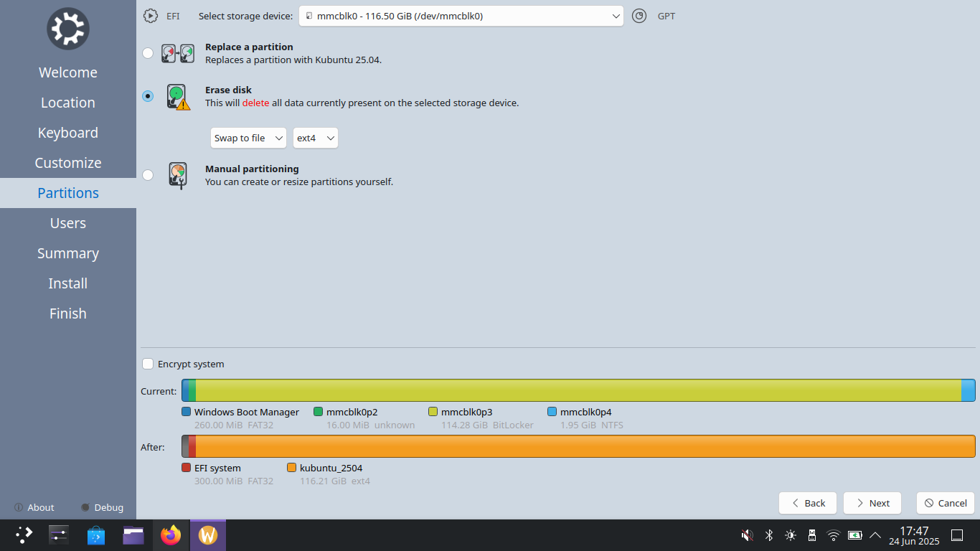Click the Back button
The height and width of the screenshot is (551, 980).
pos(808,503)
